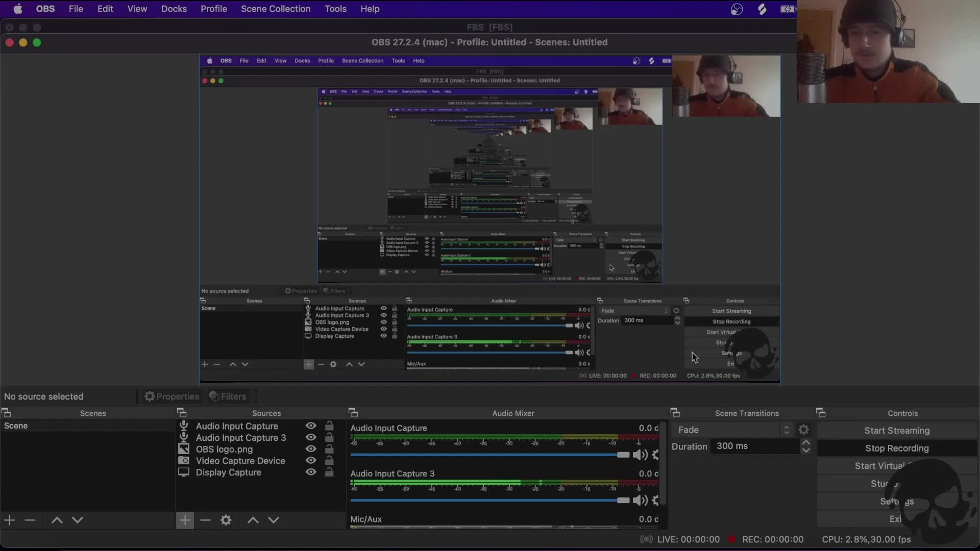The image size is (980, 551).
Task: Toggle the lock on OBS logo.png
Action: click(x=329, y=449)
